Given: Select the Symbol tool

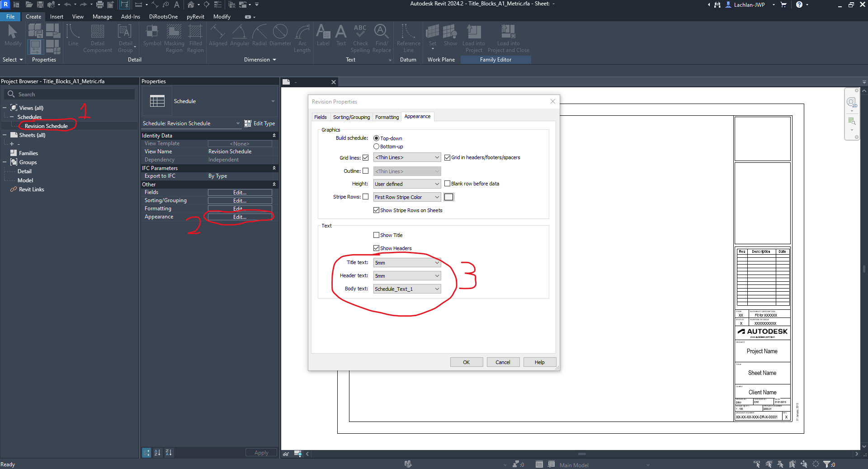Looking at the screenshot, I should 152,35.
